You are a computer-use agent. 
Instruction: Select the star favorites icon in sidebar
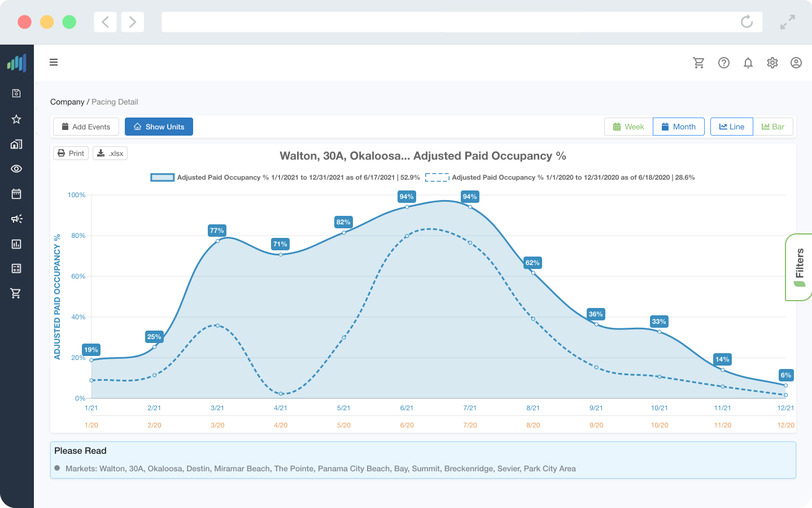click(x=17, y=119)
